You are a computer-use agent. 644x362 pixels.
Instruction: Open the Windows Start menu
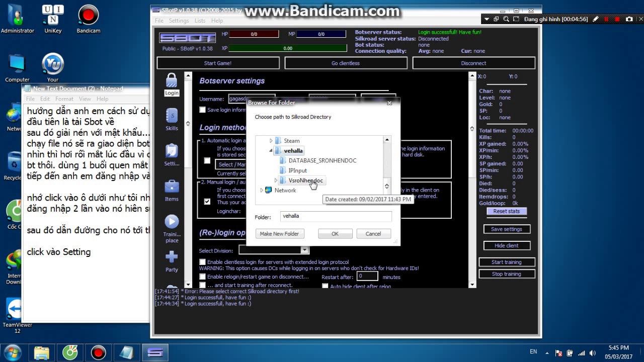[12, 352]
